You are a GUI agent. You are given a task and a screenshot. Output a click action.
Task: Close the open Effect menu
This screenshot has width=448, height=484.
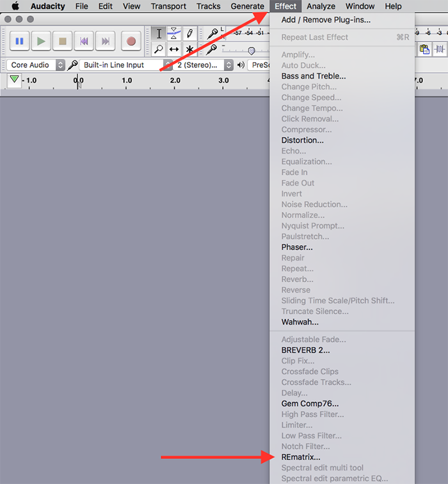285,6
